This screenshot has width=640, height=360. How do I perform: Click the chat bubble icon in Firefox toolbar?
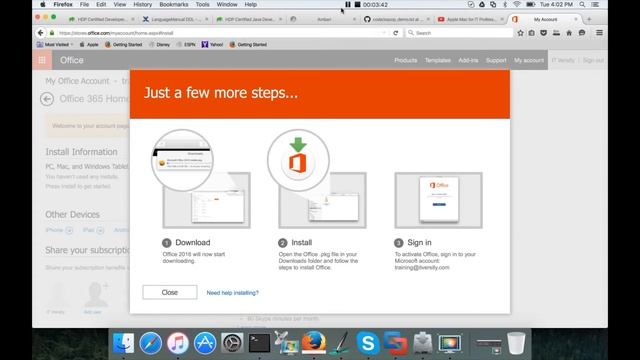click(x=582, y=33)
